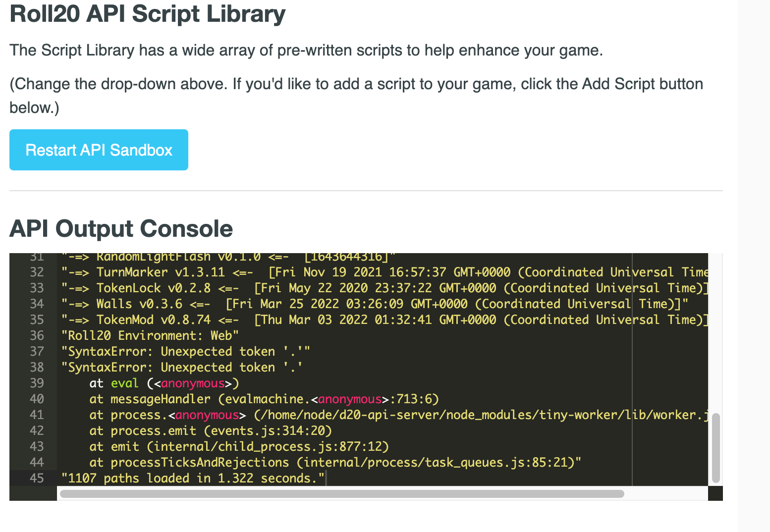Viewport: 770px width, 532px height.
Task: Click console line "Roll20 Environment: Web"
Action: [x=150, y=335]
